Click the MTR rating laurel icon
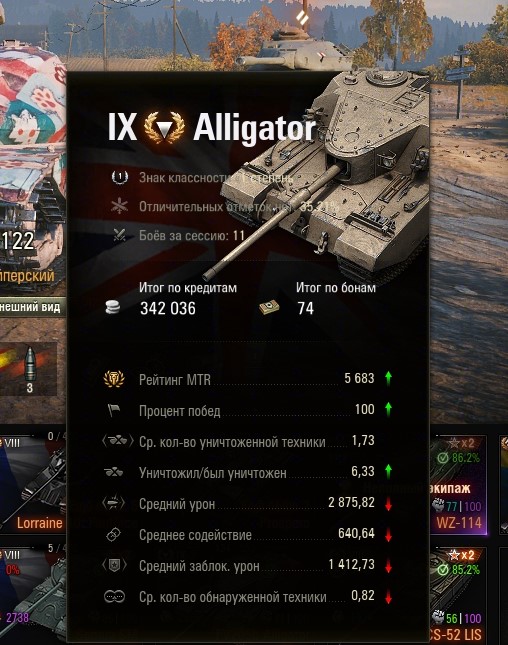This screenshot has width=508, height=645. point(114,379)
